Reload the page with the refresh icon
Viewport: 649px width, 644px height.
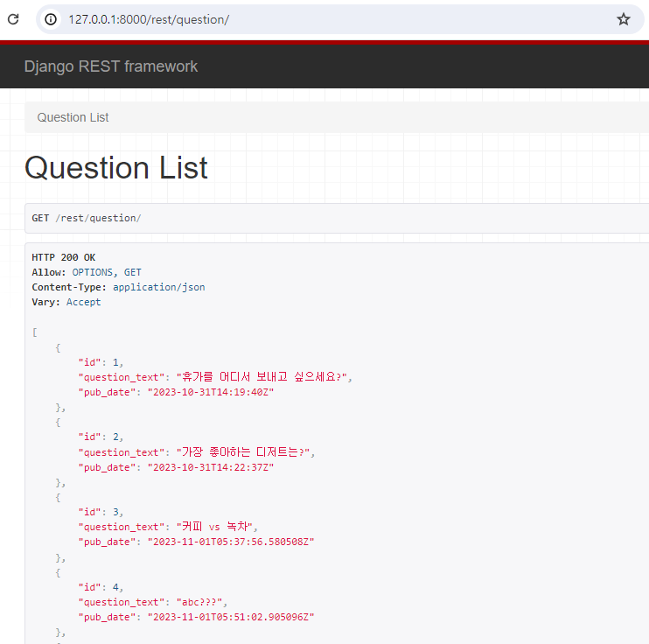13,19
